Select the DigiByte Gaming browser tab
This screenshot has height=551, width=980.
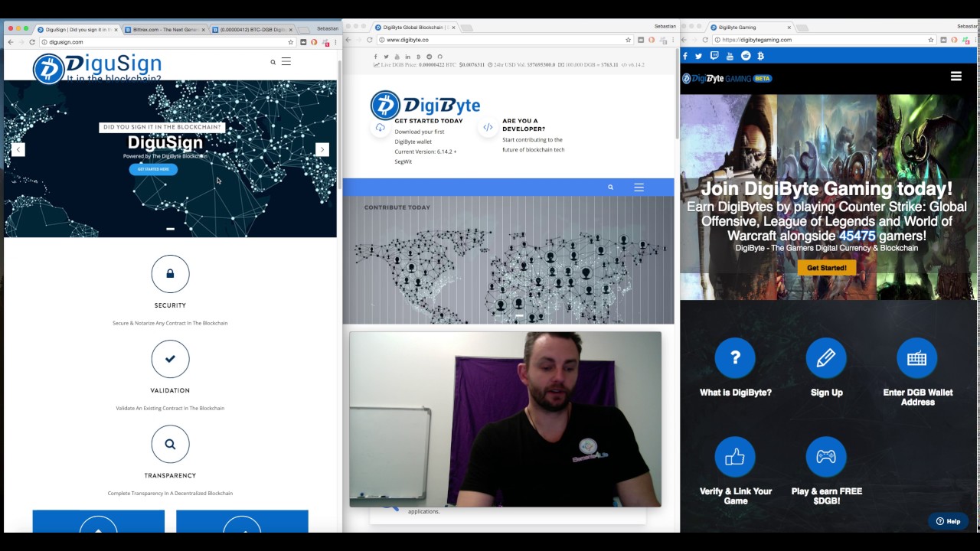tap(750, 28)
